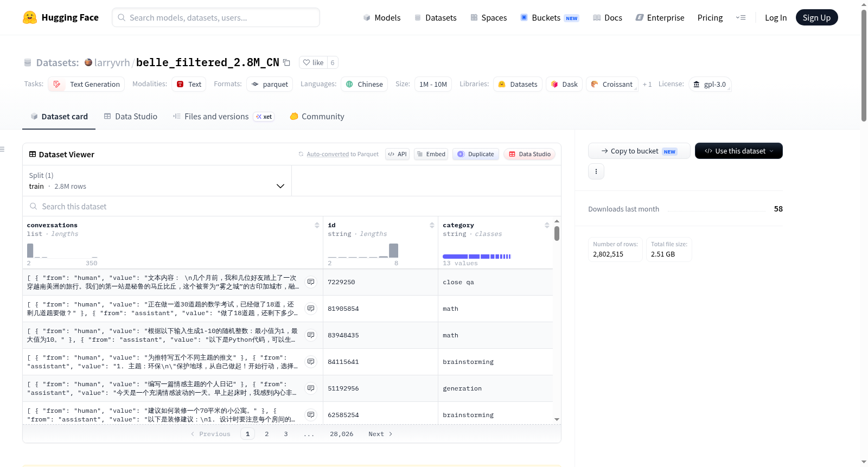The image size is (868, 467).
Task: Switch to Dataset card tab
Action: click(x=59, y=116)
